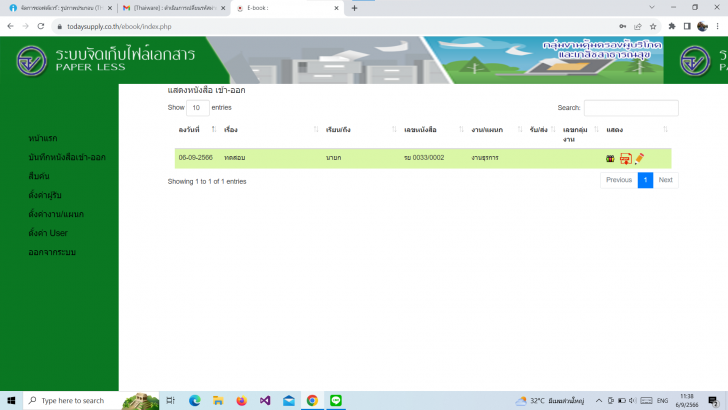Open the saved passwords key icon
Viewport: 728px width, 410px height.
[623, 26]
